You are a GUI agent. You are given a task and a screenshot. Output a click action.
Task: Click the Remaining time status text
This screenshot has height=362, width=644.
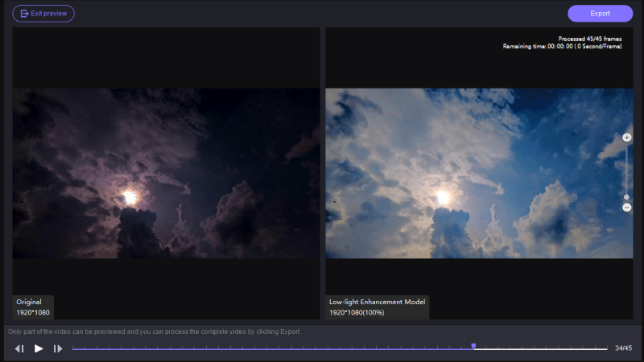tap(562, 47)
